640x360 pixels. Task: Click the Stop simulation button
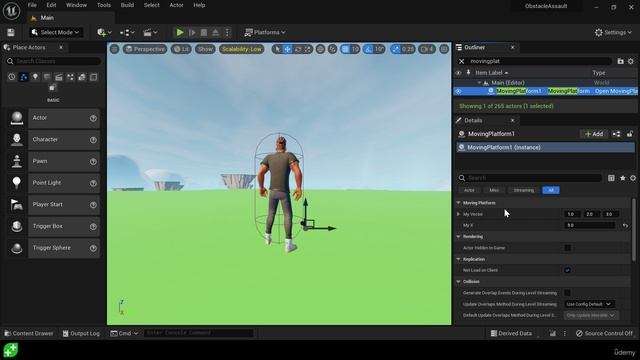click(204, 32)
